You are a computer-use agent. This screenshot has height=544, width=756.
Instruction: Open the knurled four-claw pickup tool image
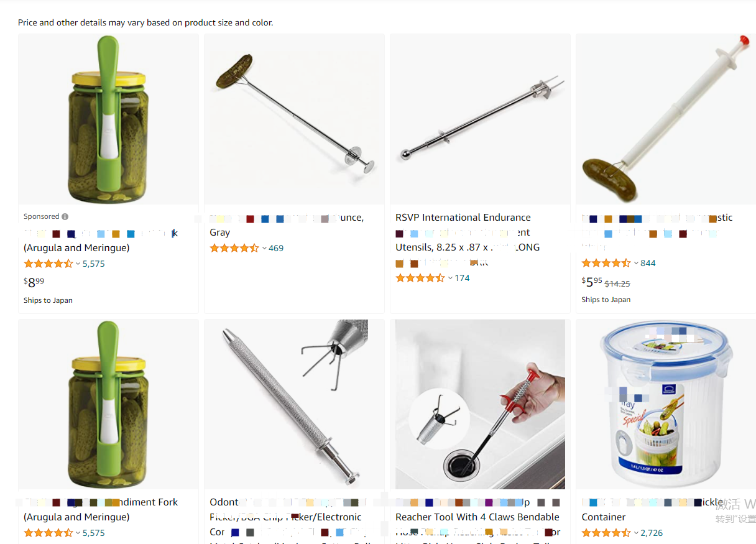pyautogui.click(x=294, y=404)
